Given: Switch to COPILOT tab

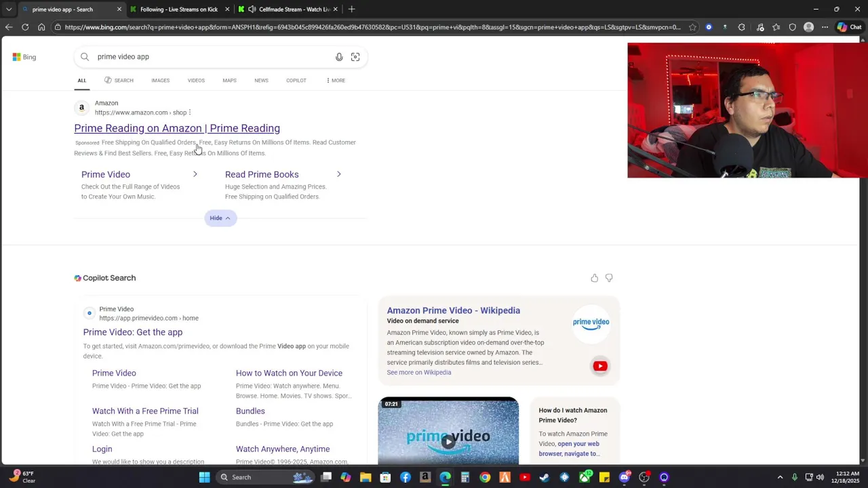Looking at the screenshot, I should click(x=296, y=80).
